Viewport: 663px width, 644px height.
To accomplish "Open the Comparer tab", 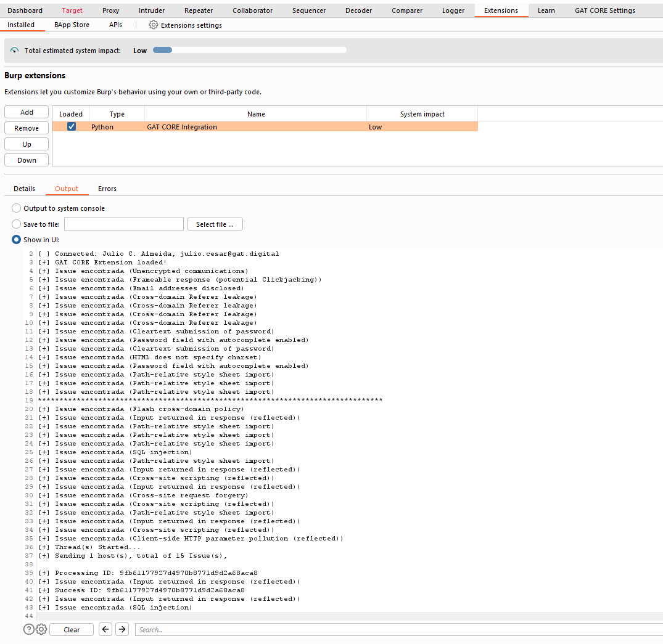I will (407, 10).
